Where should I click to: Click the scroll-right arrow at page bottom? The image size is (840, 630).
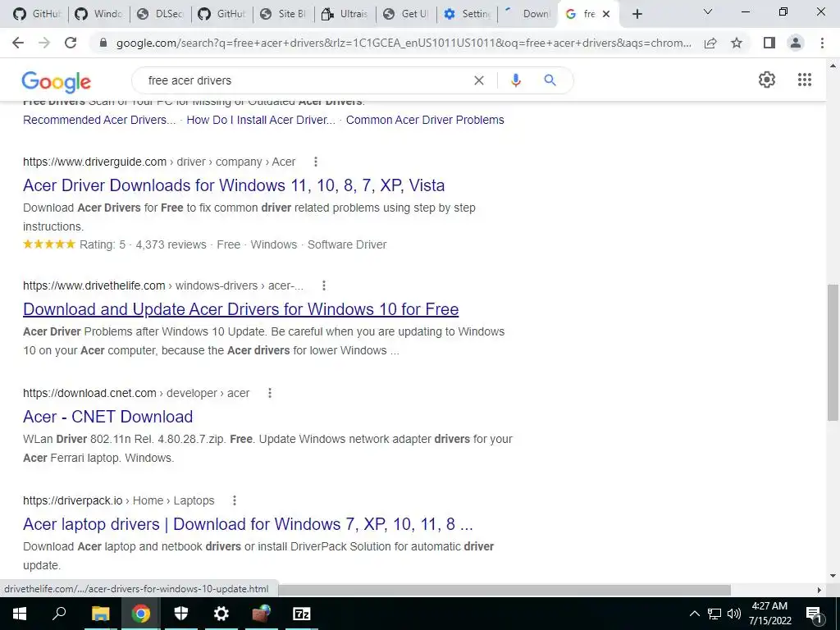click(819, 590)
